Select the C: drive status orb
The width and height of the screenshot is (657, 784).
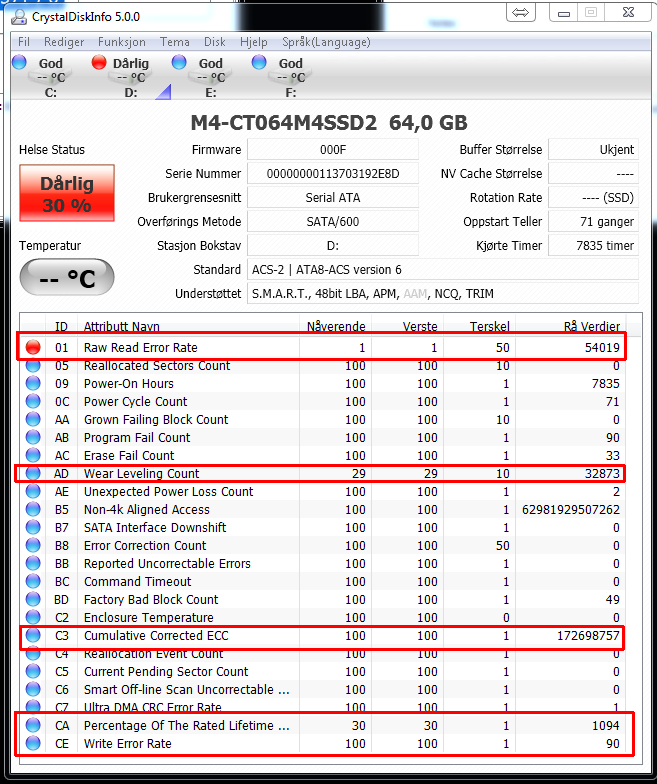pyautogui.click(x=20, y=62)
